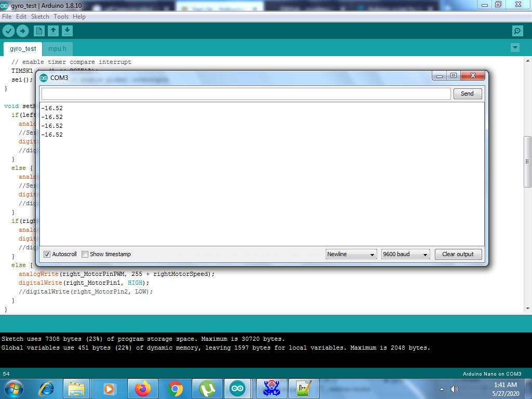Upload the sketch with the arrow icon
This screenshot has height=399, width=532.
click(22, 31)
